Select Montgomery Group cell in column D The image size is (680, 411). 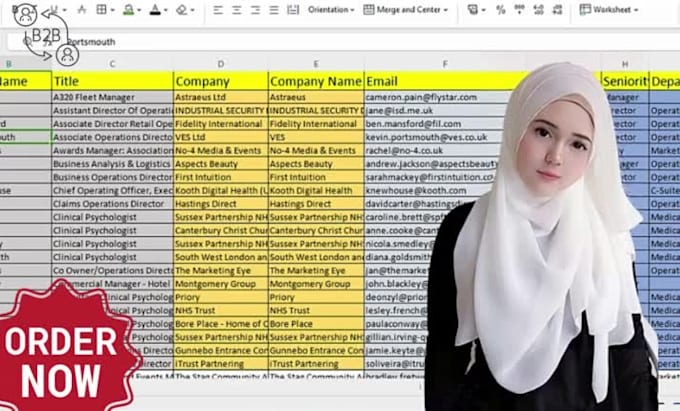(221, 284)
